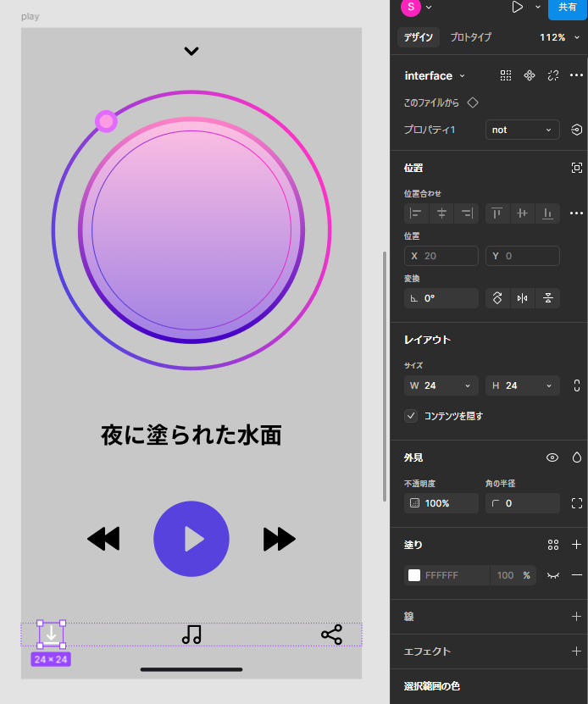Uncheck the コンテンツを隠す checkbox
Viewport: 588px width, 704px height.
[411, 416]
